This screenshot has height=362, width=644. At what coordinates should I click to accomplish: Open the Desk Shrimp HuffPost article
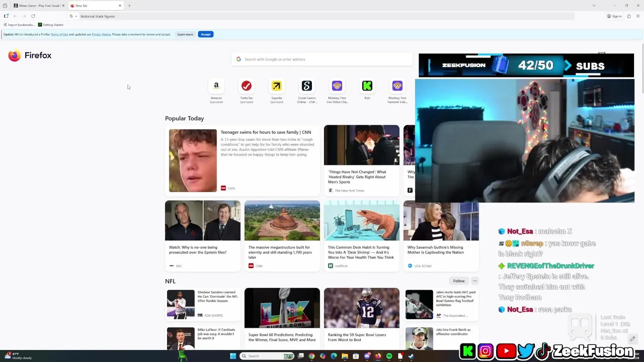(362, 236)
